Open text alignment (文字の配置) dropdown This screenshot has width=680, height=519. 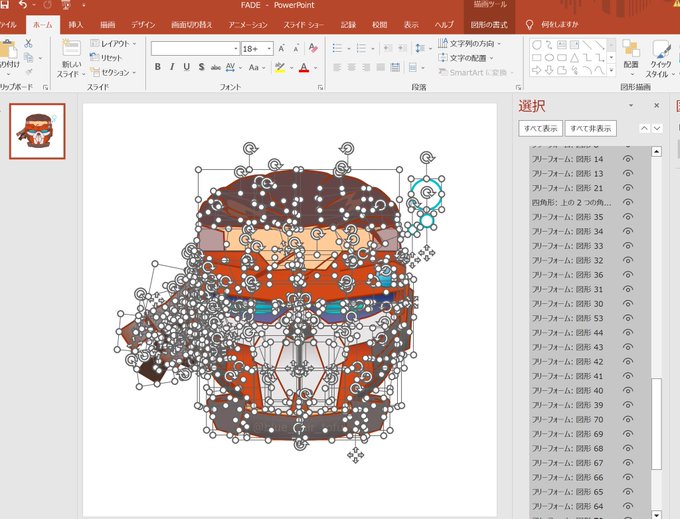(466, 58)
